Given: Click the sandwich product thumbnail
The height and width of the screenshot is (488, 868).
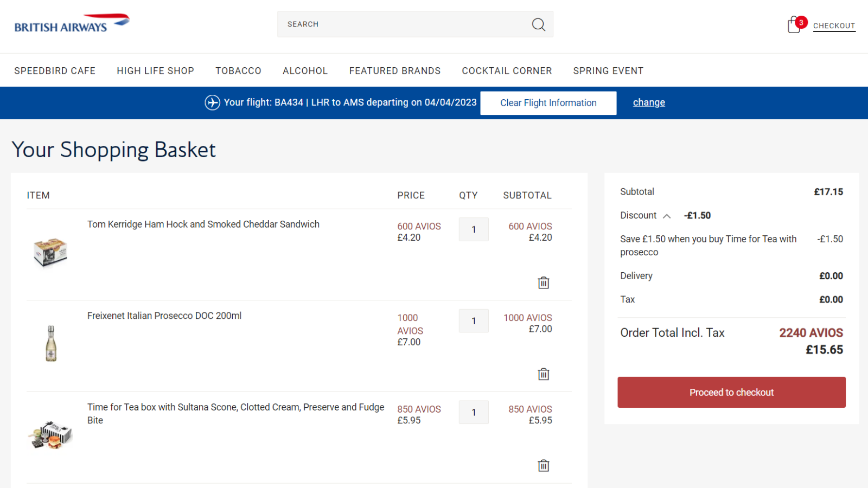Looking at the screenshot, I should [50, 253].
